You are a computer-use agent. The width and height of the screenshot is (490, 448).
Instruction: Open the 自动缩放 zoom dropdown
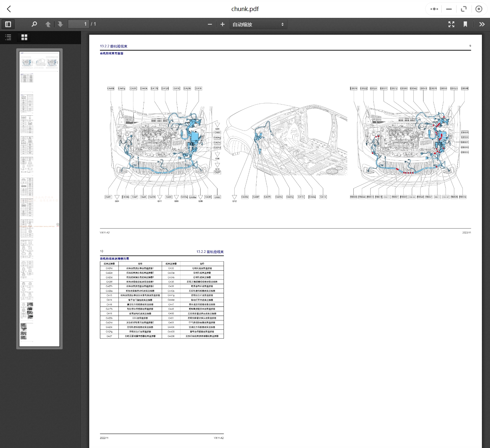click(x=258, y=24)
